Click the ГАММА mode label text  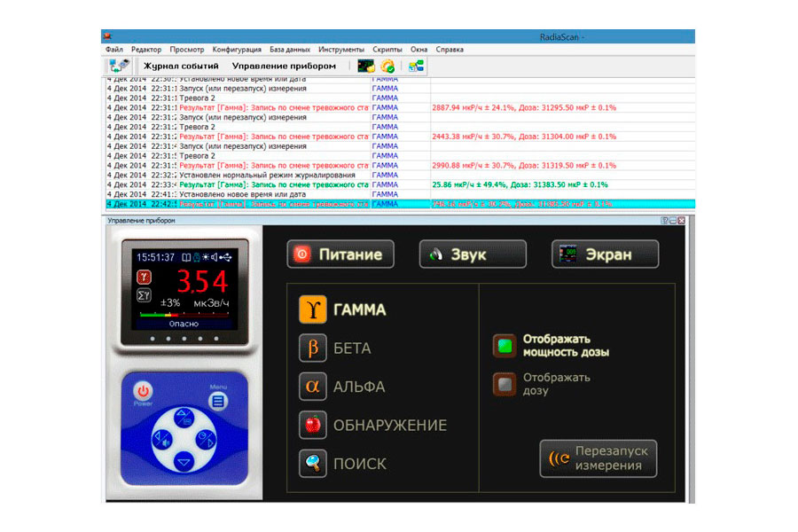[x=359, y=309]
